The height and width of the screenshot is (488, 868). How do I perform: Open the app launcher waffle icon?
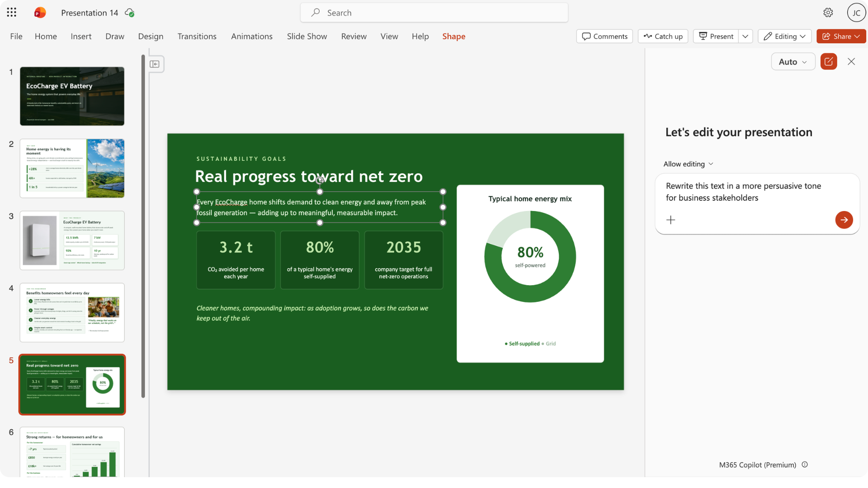[x=12, y=13]
